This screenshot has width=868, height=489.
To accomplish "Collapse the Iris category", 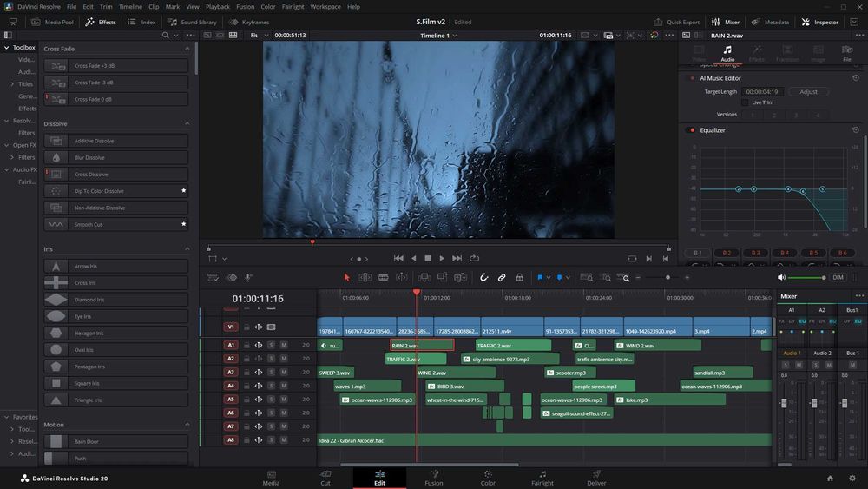I will coord(187,249).
